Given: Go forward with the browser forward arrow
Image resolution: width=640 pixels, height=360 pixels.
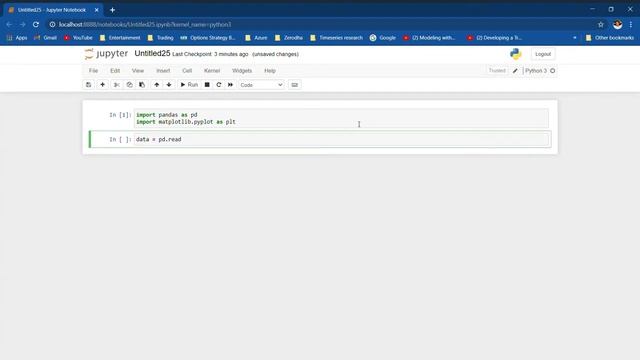Looking at the screenshot, I should click(x=22, y=24).
